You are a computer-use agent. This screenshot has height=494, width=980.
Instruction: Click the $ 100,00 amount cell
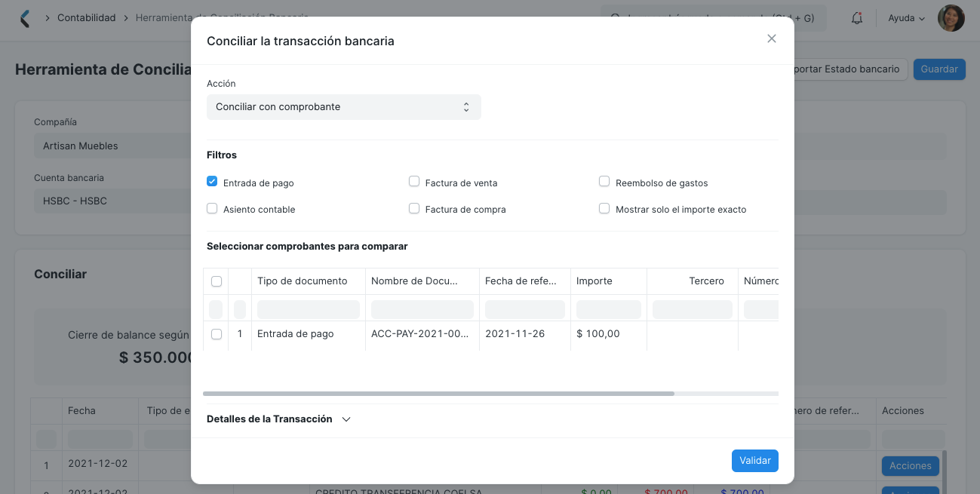[609, 334]
